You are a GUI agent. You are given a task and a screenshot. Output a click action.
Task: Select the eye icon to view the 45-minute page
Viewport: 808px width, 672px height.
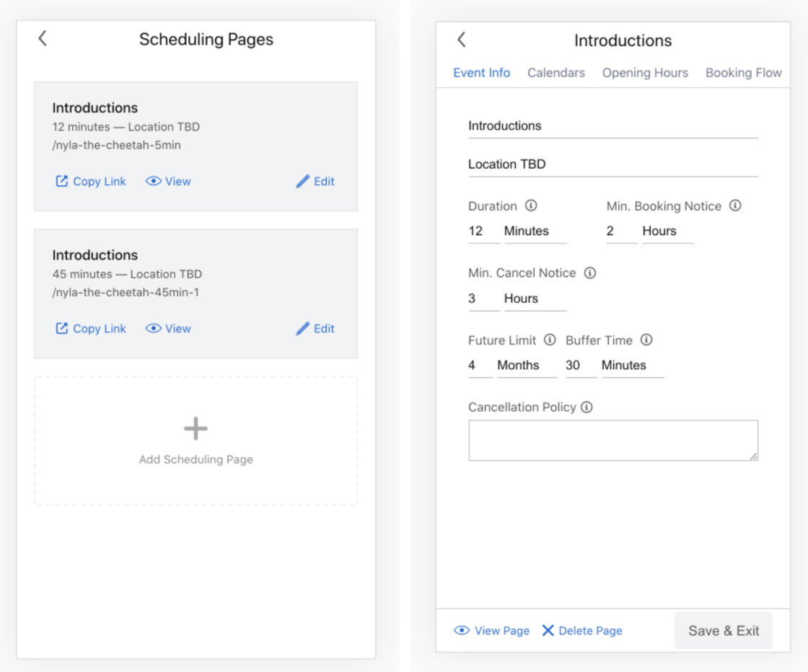[x=153, y=328]
